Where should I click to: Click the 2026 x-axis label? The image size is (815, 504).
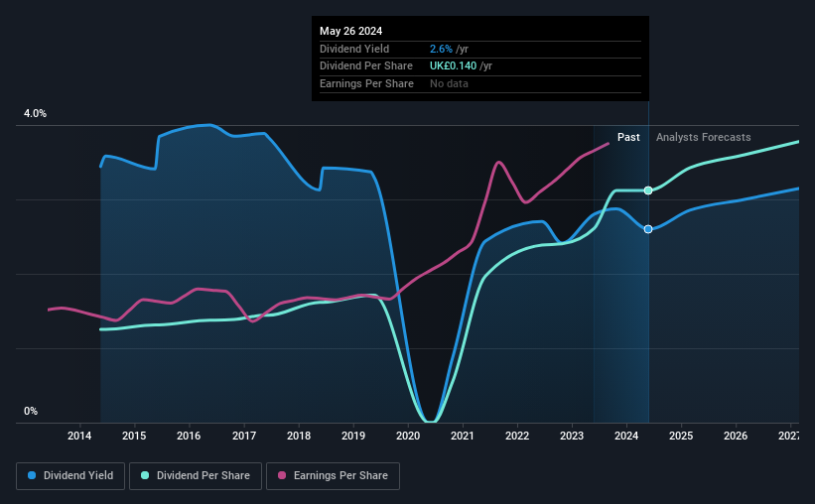736,436
